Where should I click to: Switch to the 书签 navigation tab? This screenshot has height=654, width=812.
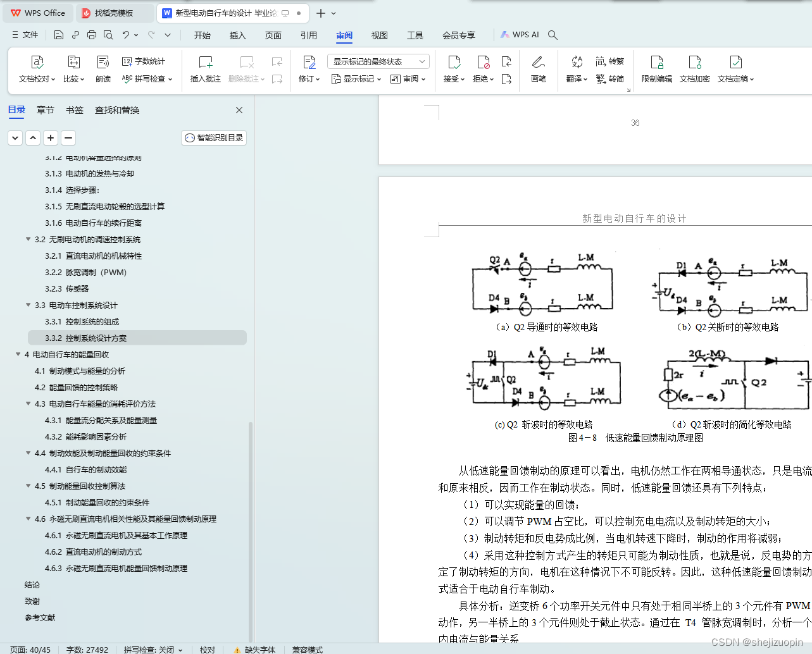[75, 110]
